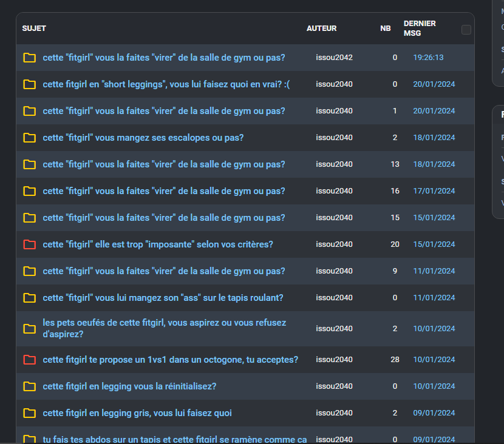
Task: Open the "short leggings" topic title
Action: [166, 84]
